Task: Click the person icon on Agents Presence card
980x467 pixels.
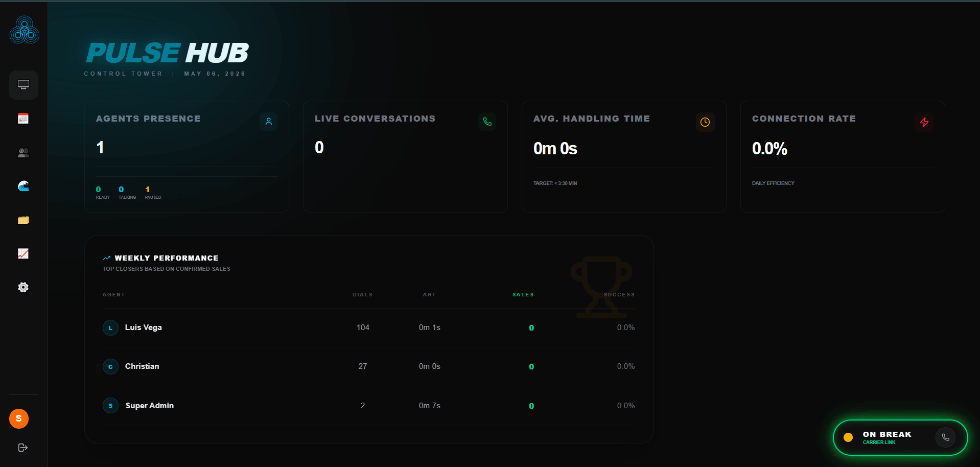Action: (269, 122)
